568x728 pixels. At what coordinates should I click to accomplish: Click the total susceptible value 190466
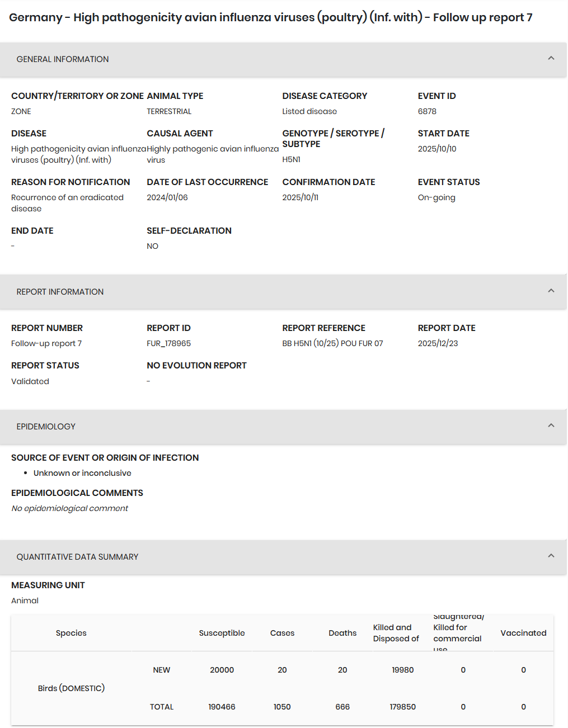click(222, 707)
